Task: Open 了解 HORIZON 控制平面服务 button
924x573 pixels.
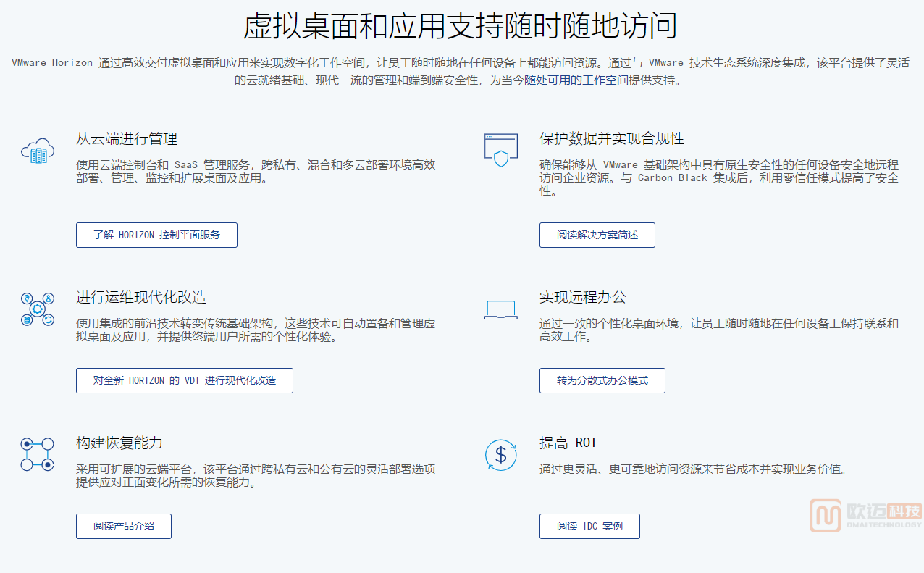Action: [156, 235]
